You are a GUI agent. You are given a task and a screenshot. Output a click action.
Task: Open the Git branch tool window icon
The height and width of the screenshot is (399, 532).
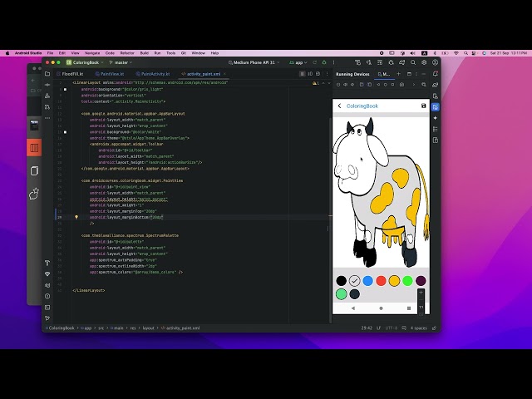click(47, 318)
